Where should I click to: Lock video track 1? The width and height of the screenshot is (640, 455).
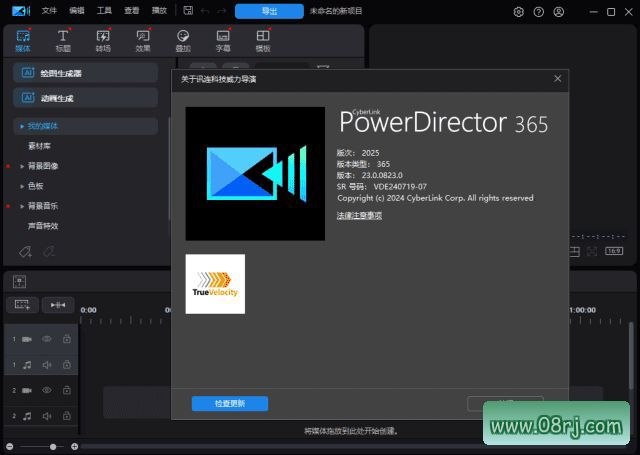67,339
